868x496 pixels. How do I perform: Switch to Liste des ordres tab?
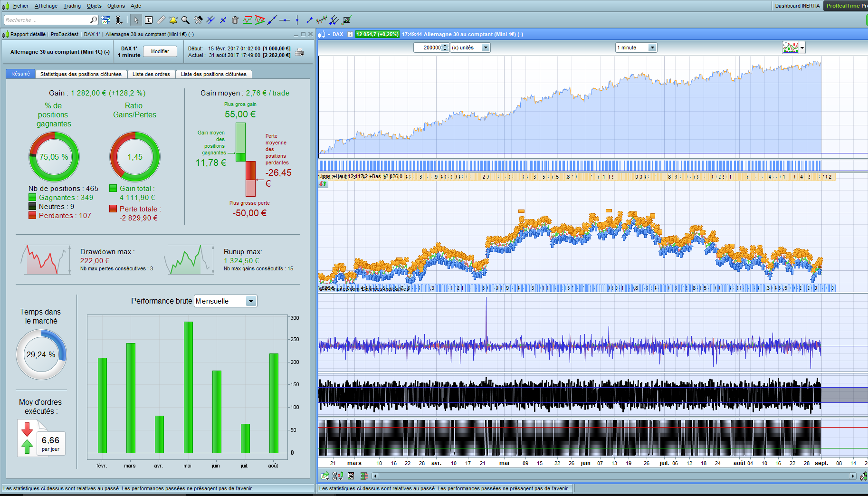151,74
